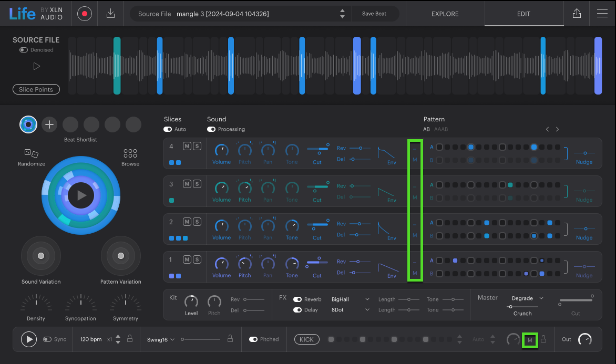Switch to the EXPLORE tab

tap(445, 14)
